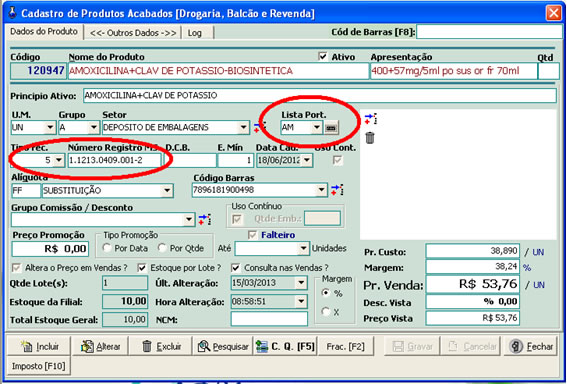Click add icon beside Grupo Comissão dropdown

coord(205,219)
